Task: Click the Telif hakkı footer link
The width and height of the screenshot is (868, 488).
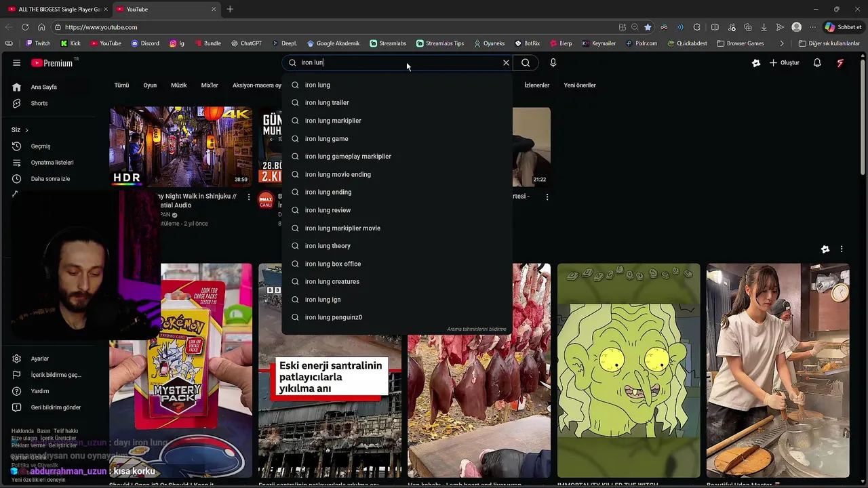Action: [66, 431]
